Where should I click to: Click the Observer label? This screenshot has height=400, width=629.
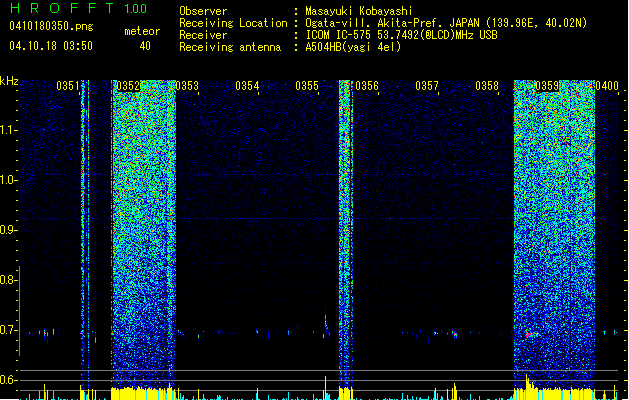click(203, 11)
